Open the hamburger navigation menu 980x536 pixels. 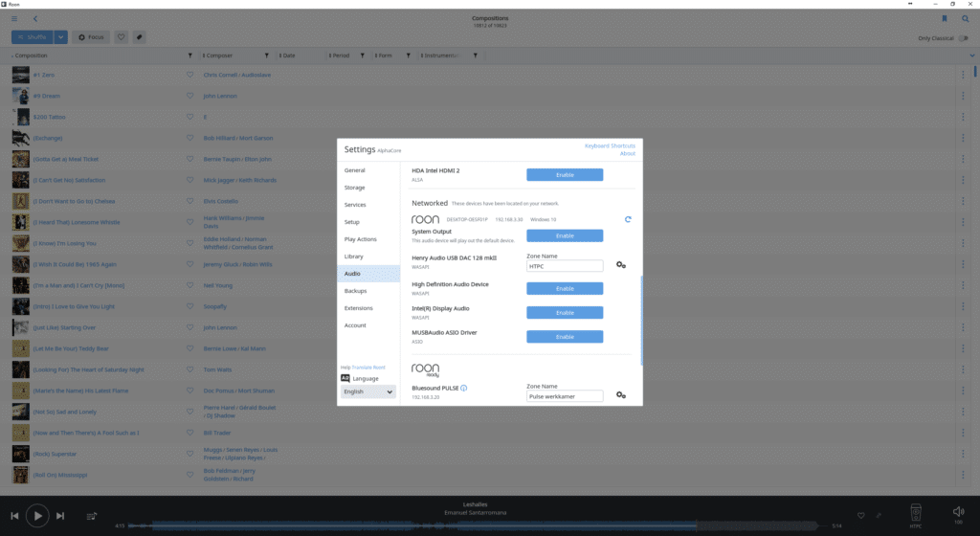14,19
